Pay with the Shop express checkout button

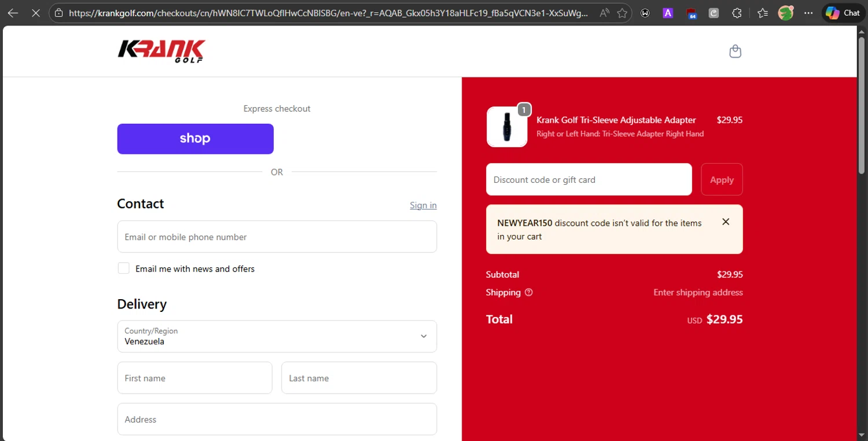coord(196,139)
